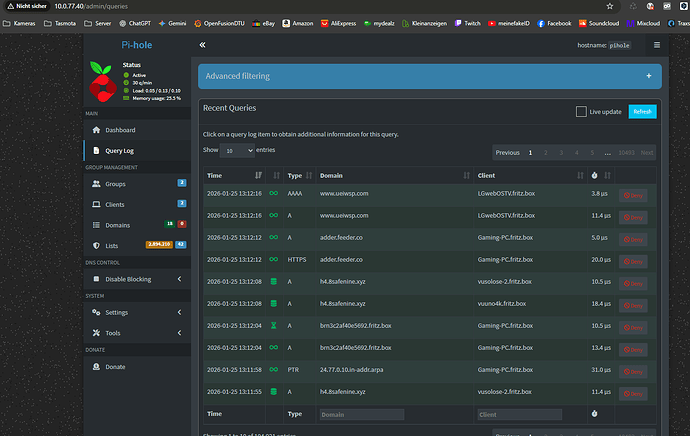Click hourglass status icon for brn3c2af40e5692.fritz.box row
The image size is (690, 436).
coord(273,326)
